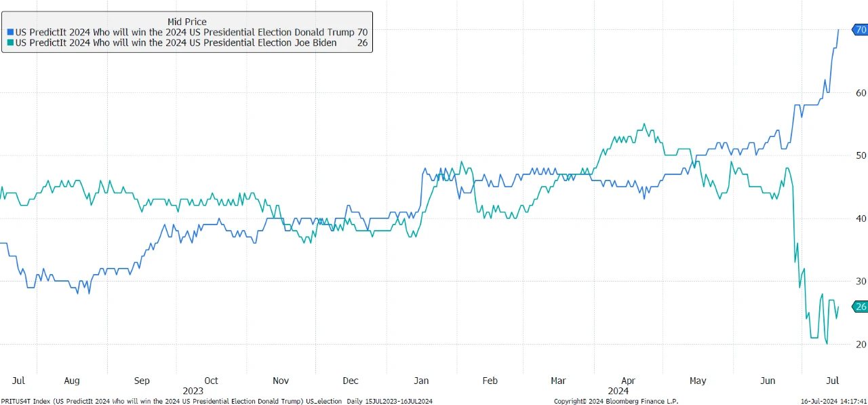Click the value 70 in Trump legend row
Image resolution: width=868 pixels, height=405 pixels.
(x=362, y=32)
